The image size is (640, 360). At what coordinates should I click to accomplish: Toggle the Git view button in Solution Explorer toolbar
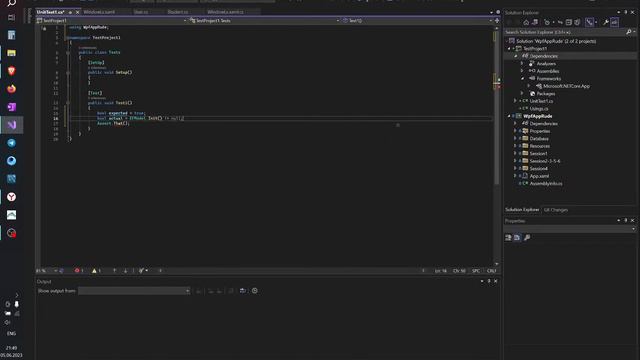tap(589, 22)
